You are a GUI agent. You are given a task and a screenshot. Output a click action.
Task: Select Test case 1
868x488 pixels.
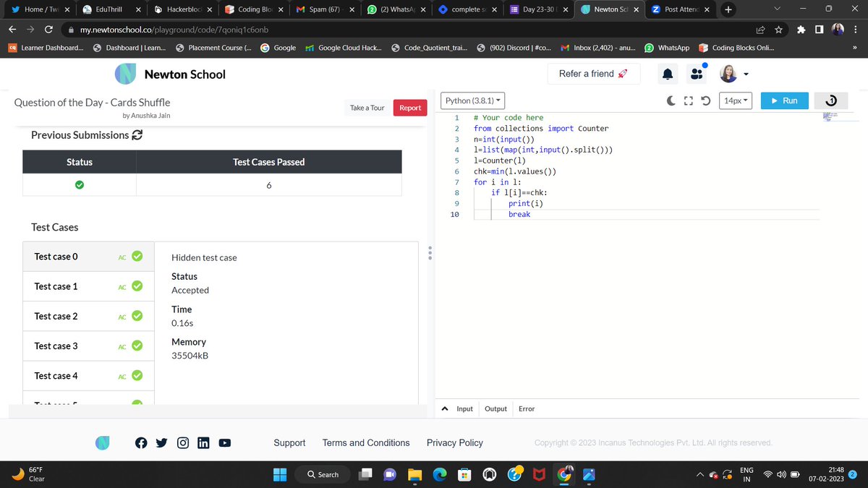click(89, 286)
